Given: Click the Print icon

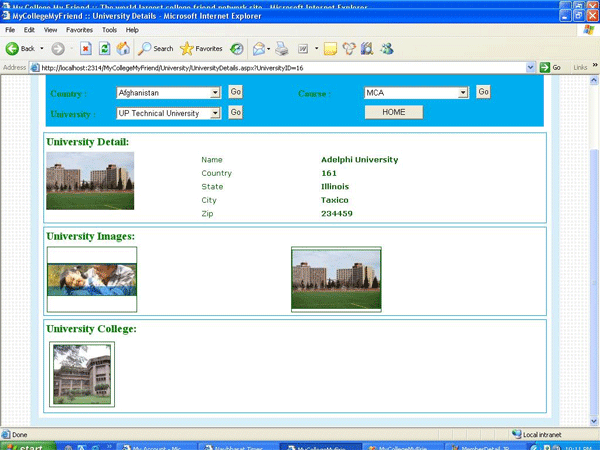Looking at the screenshot, I should pos(282,49).
